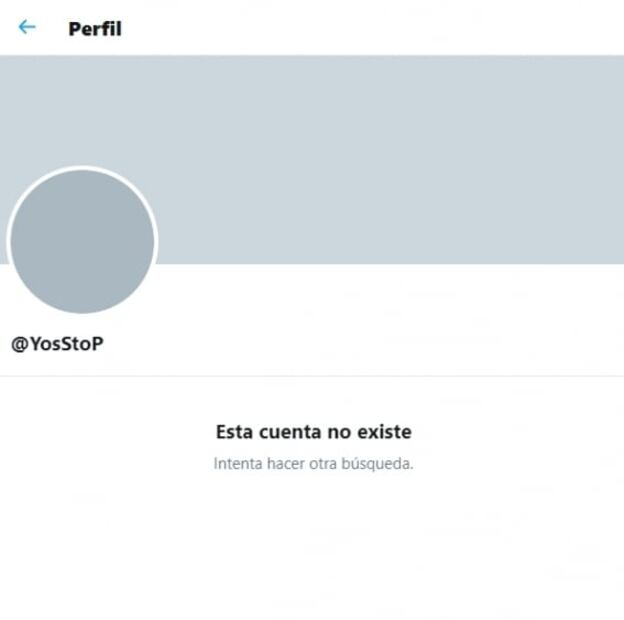Go back using the blue arrow icon
Screen dimensions: 624x620
pos(27,27)
